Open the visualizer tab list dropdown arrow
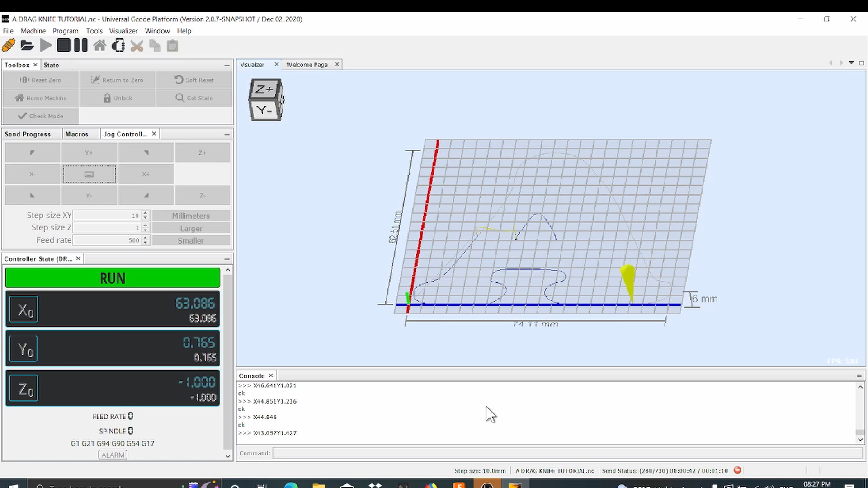 point(852,63)
